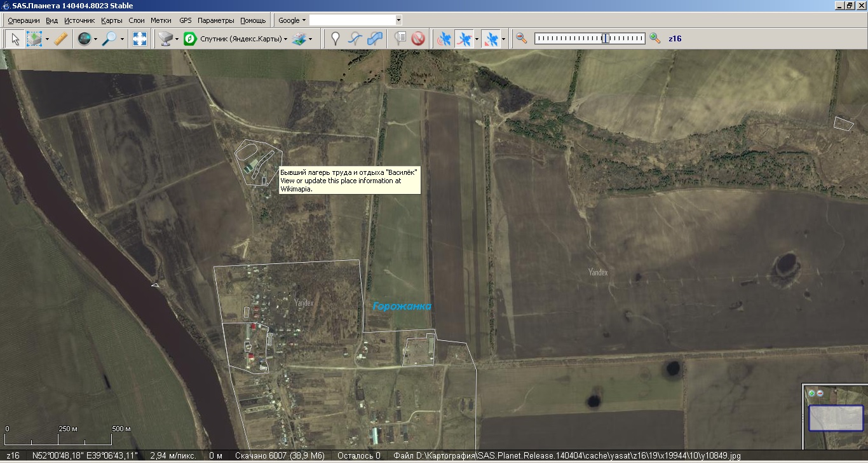Viewport: 868px width, 463px height.
Task: Click the minimap blue viewport rectangle
Action: click(836, 418)
